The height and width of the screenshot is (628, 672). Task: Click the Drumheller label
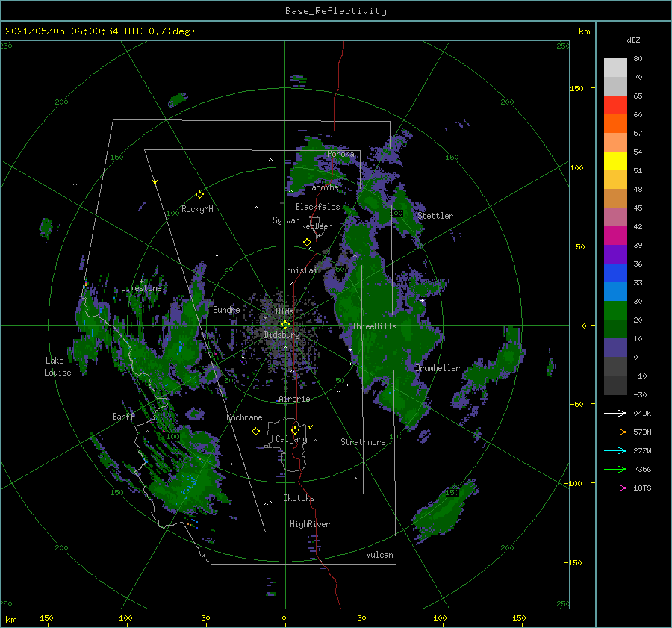(438, 368)
